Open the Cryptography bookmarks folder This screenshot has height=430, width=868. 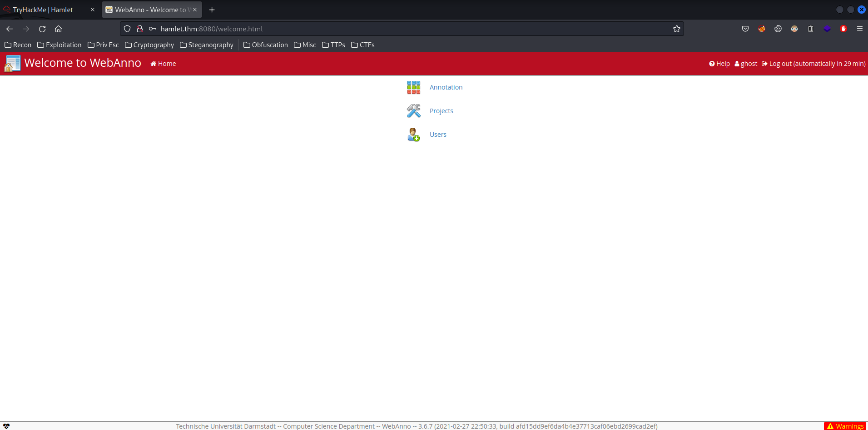(x=149, y=45)
